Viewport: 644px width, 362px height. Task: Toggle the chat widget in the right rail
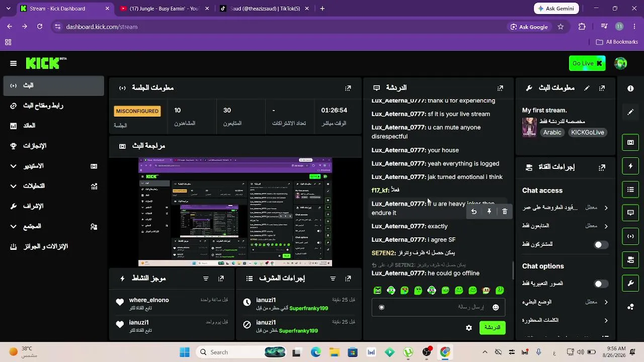point(630,213)
